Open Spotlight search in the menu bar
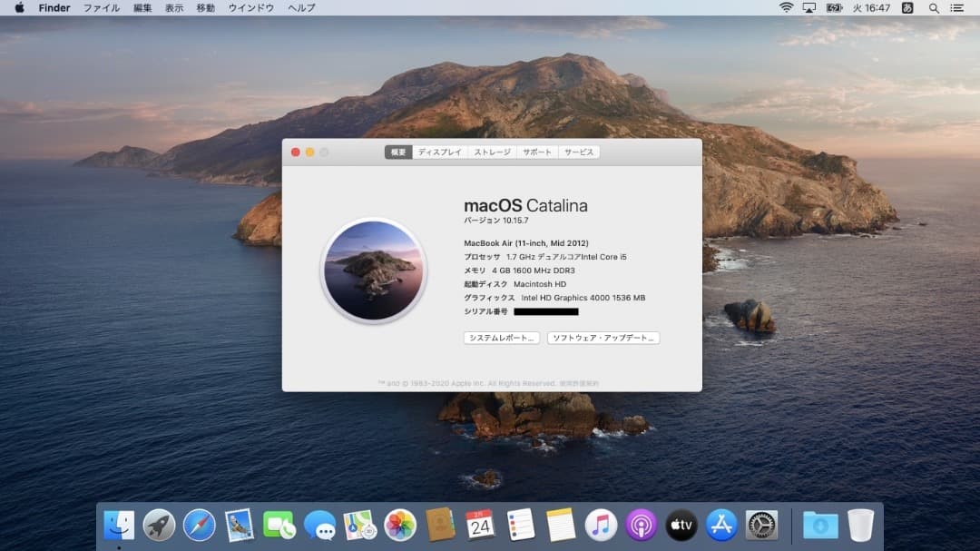Image resolution: width=980 pixels, height=551 pixels. (x=933, y=8)
